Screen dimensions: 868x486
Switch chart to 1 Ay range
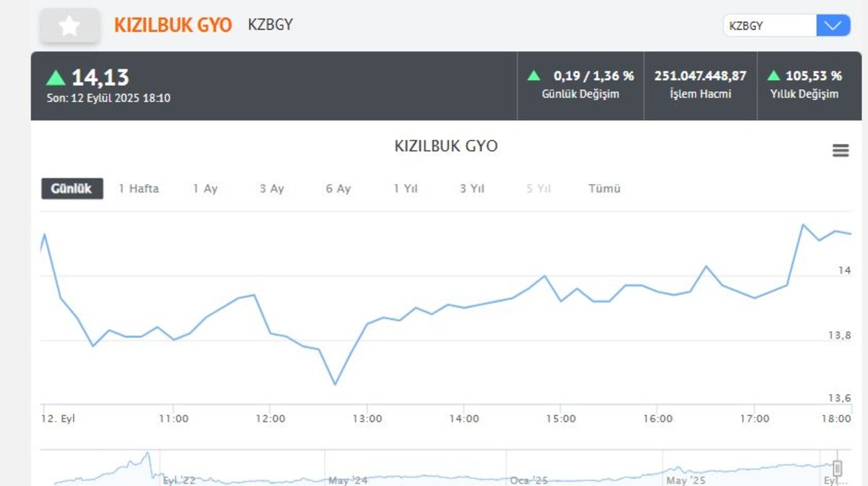tap(205, 189)
